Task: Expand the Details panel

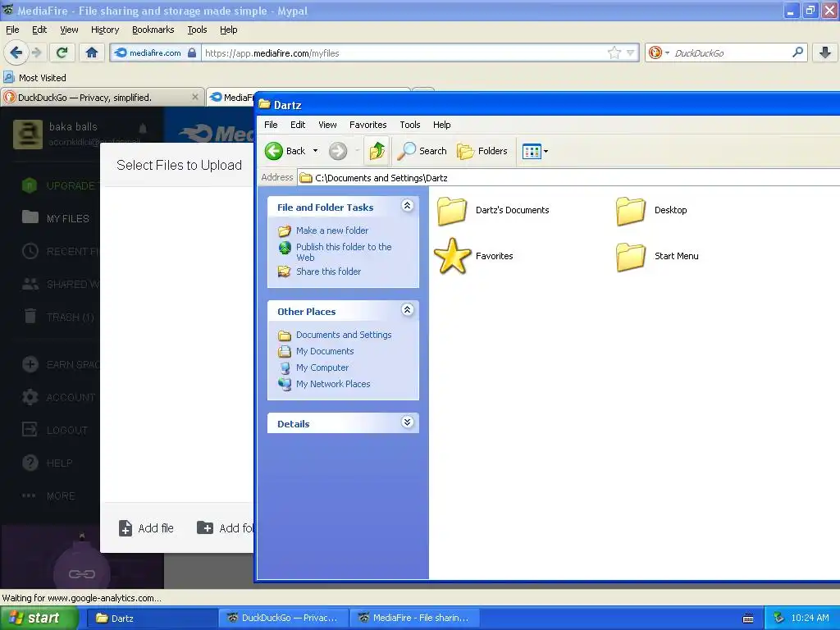Action: (407, 422)
